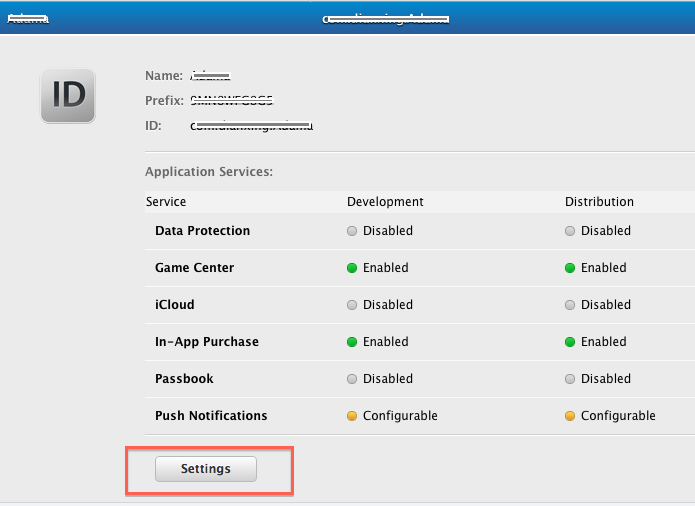The height and width of the screenshot is (506, 695).
Task: Click the Prefix field label
Action: [x=164, y=101]
